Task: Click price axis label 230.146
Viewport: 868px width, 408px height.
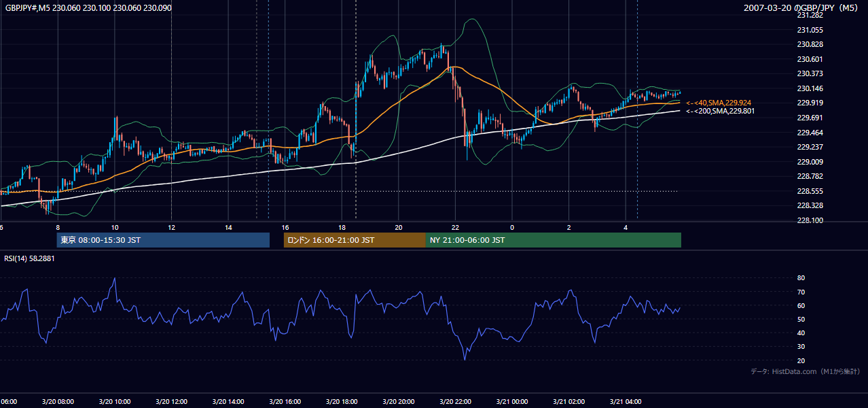Action: tap(810, 88)
